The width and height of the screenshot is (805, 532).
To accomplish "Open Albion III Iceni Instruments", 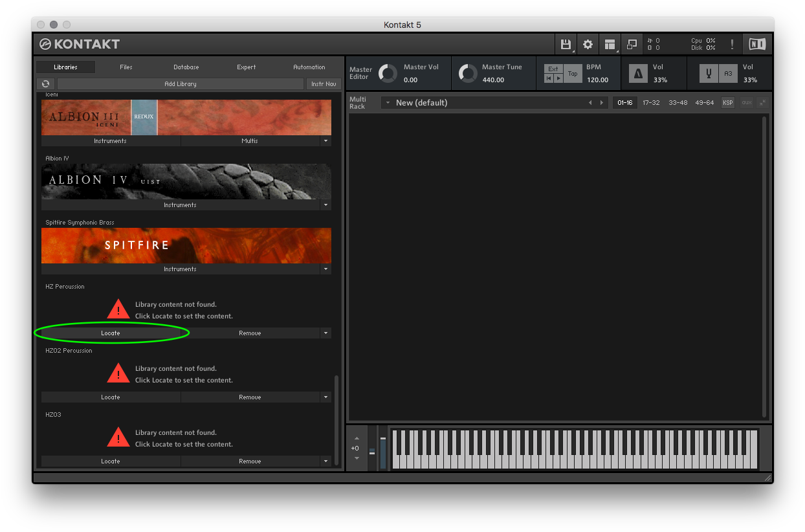I will pyautogui.click(x=111, y=141).
